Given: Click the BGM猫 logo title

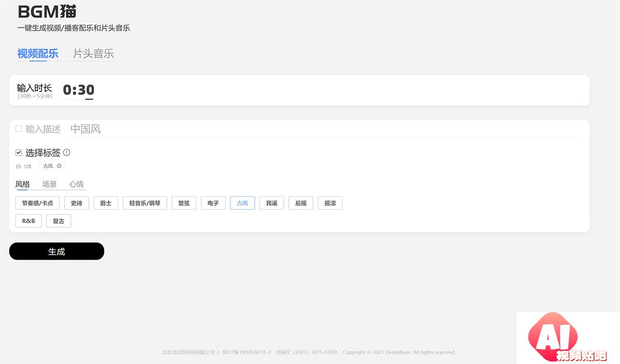Looking at the screenshot, I should [47, 11].
